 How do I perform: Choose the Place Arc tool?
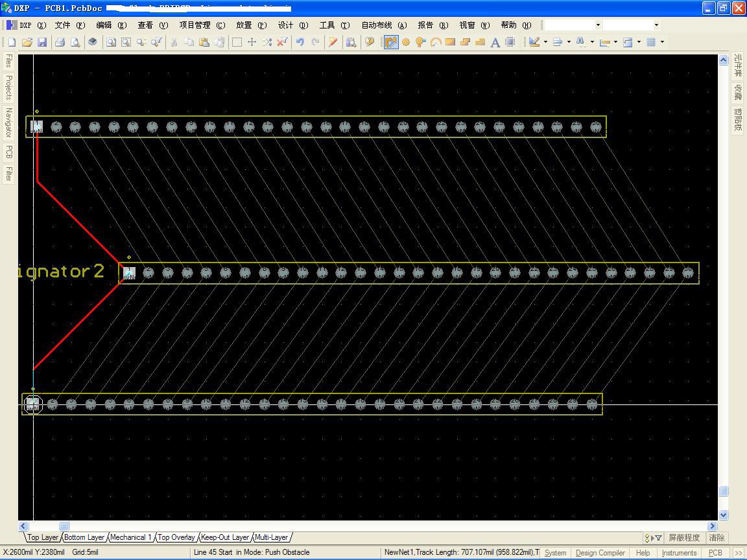point(436,42)
